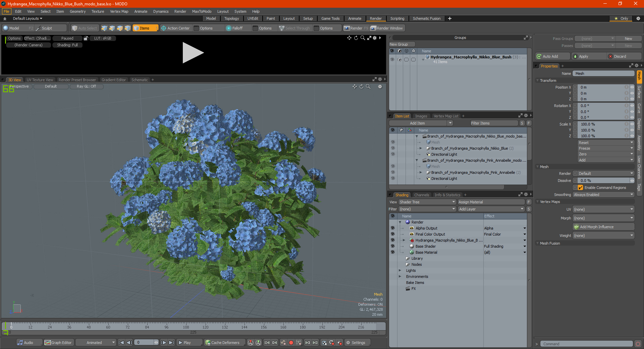The image size is (644, 349).
Task: Click Assign Material button
Action: [491, 202]
